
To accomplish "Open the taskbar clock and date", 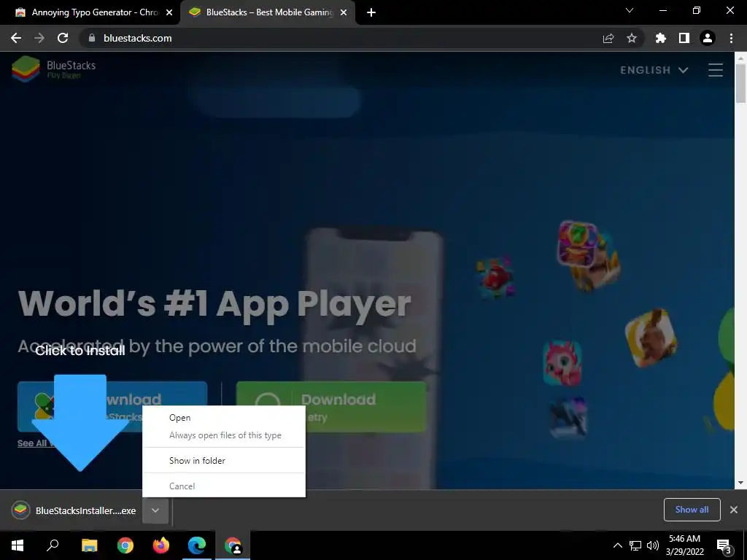I will click(x=684, y=545).
